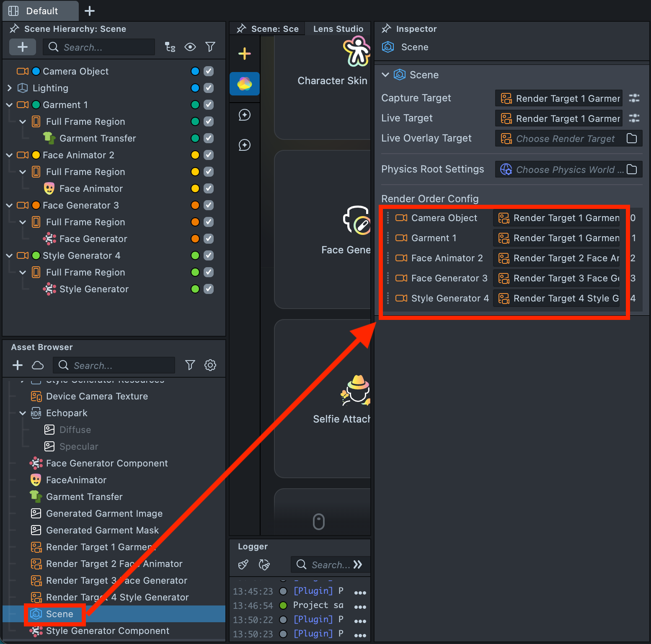Uncheck the Camera Object enabled checkbox

[x=209, y=71]
